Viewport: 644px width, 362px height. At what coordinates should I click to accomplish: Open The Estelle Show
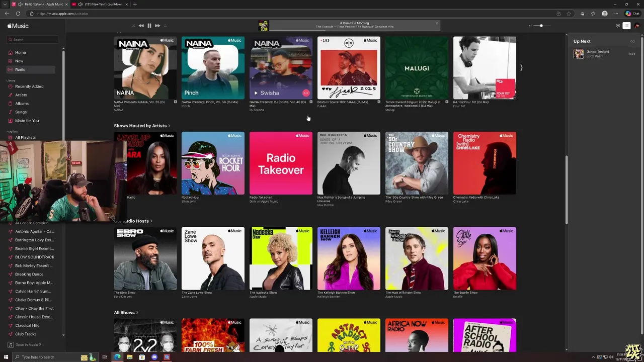tap(485, 258)
